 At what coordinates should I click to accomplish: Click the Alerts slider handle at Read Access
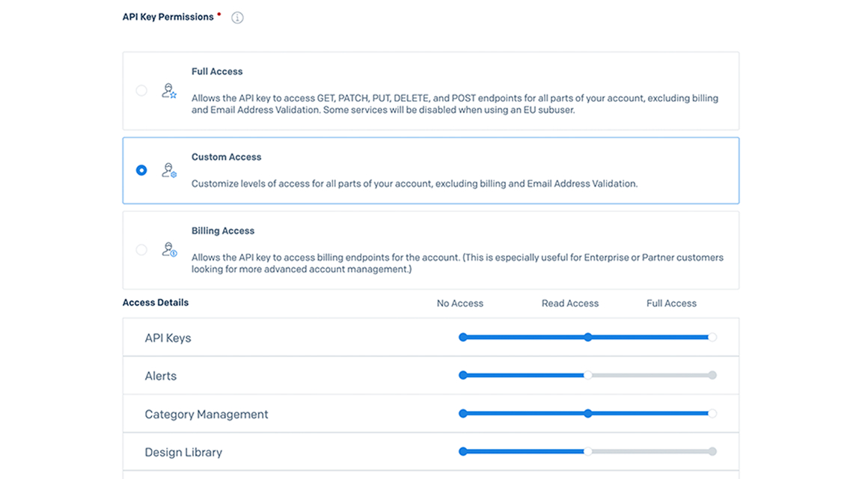(x=588, y=376)
